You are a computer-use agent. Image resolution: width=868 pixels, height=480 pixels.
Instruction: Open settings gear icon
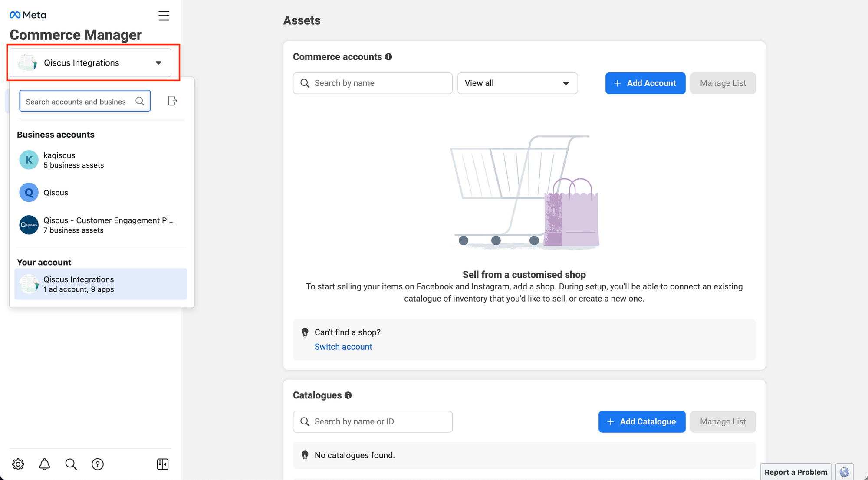point(18,464)
